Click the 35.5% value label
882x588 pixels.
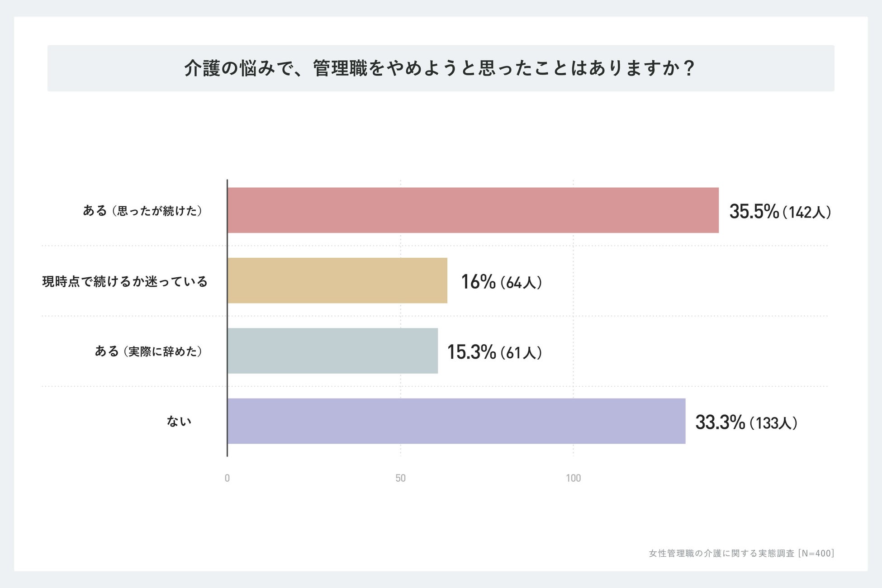point(754,212)
